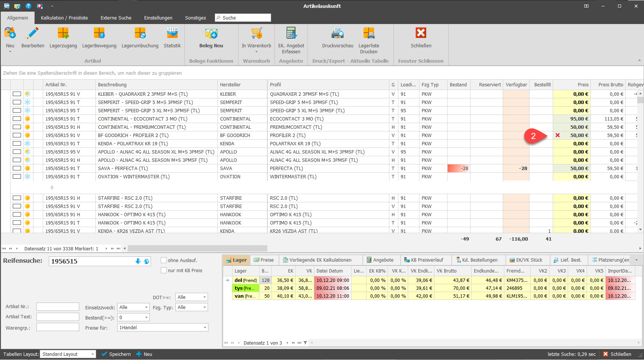644x360 pixels.
Task: Tick the STARFIRE RSC 2.0 91 H row box
Action: click(17, 198)
